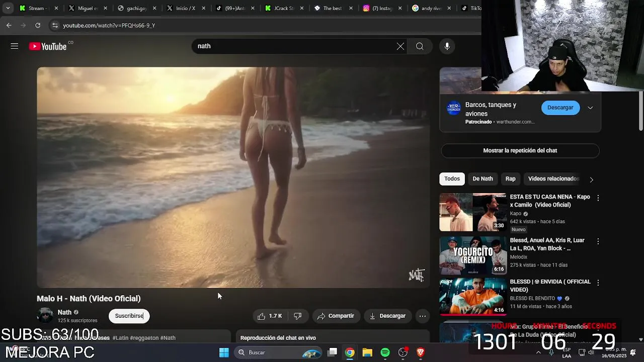Open options menu for Yogurcito Remix video

pyautogui.click(x=598, y=241)
